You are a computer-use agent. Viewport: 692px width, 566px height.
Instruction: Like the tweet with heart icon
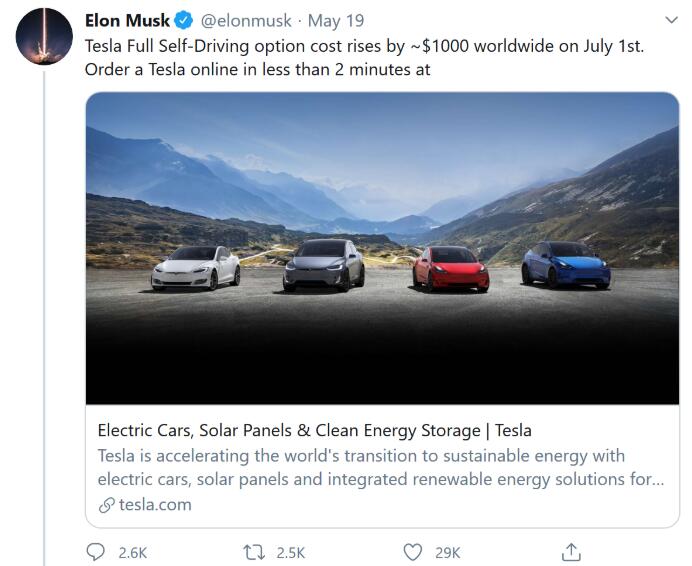413,552
